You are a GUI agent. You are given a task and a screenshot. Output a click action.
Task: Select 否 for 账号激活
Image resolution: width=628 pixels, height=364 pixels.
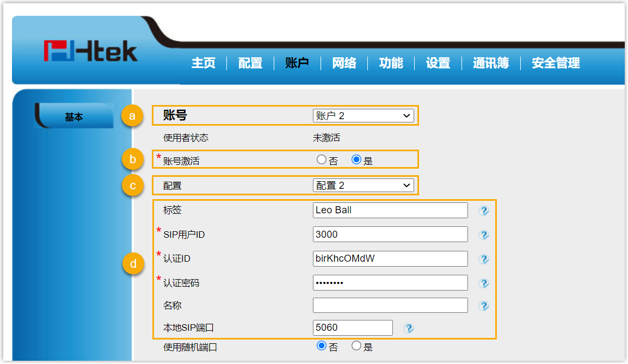[321, 159]
